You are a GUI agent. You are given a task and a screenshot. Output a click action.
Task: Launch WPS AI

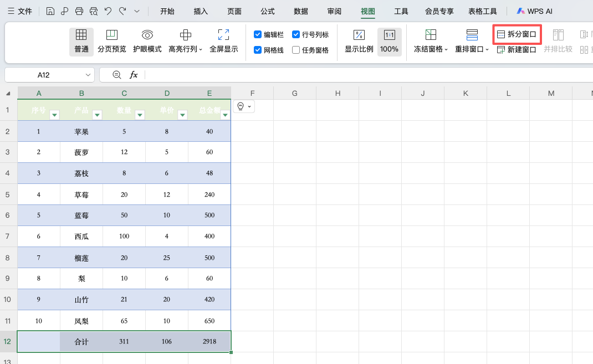(x=535, y=11)
